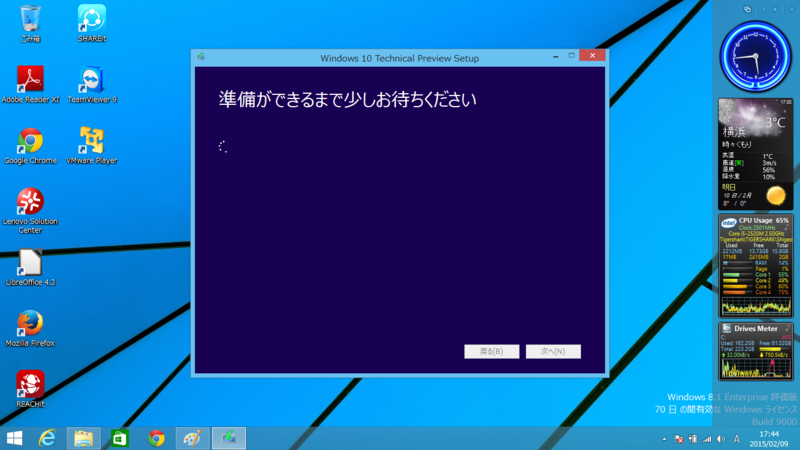Viewport: 800px width, 450px height.
Task: Open the network signal tray icon
Action: pyautogui.click(x=707, y=439)
